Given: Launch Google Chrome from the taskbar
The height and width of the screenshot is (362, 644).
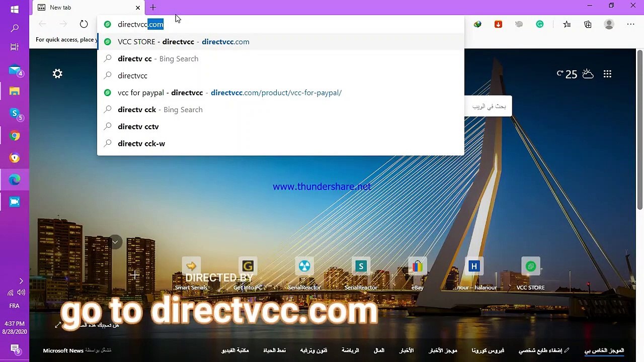Looking at the screenshot, I should coord(15,136).
